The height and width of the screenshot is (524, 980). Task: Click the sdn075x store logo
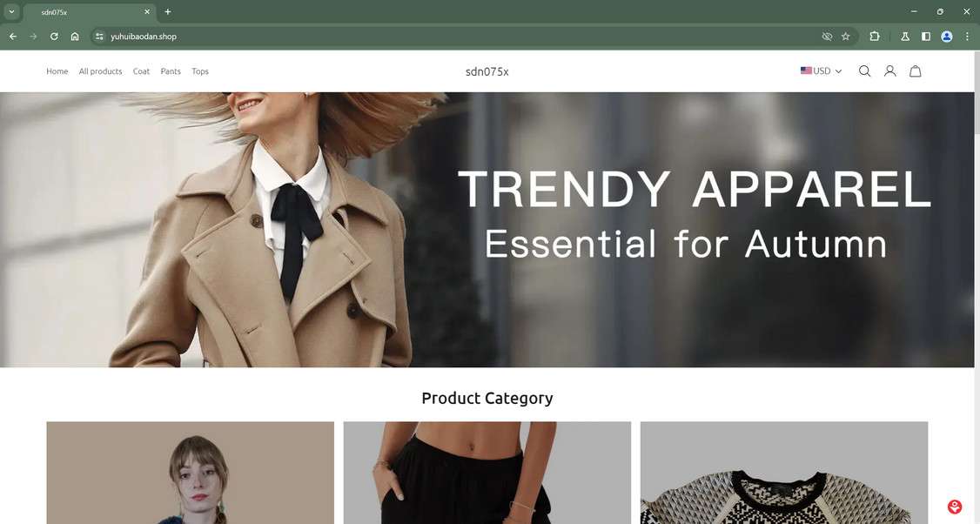[x=487, y=71]
